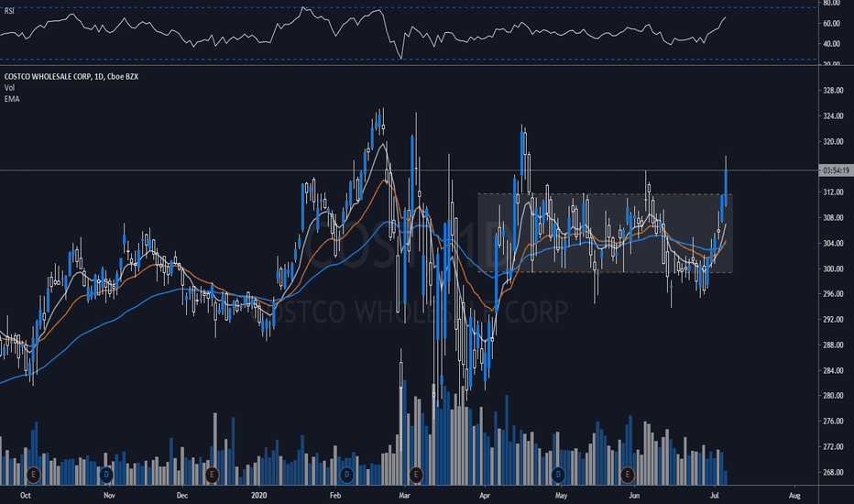854x504 pixels.
Task: Click the 280.00 price axis label
Action: (833, 396)
